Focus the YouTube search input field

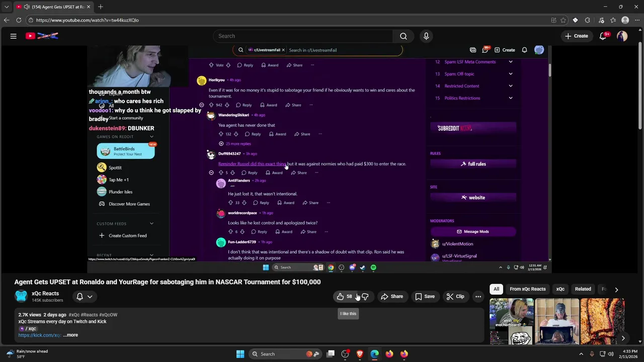coord(303,36)
